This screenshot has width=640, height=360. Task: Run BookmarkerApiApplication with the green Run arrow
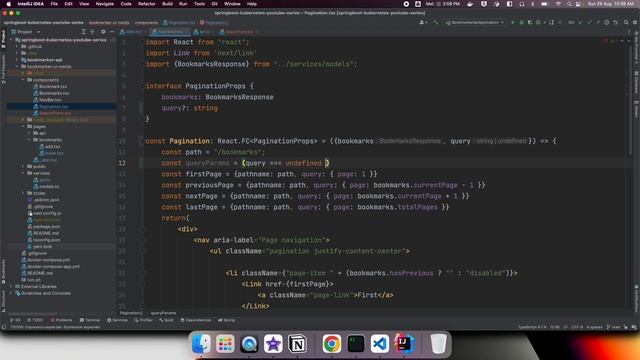tap(513, 22)
